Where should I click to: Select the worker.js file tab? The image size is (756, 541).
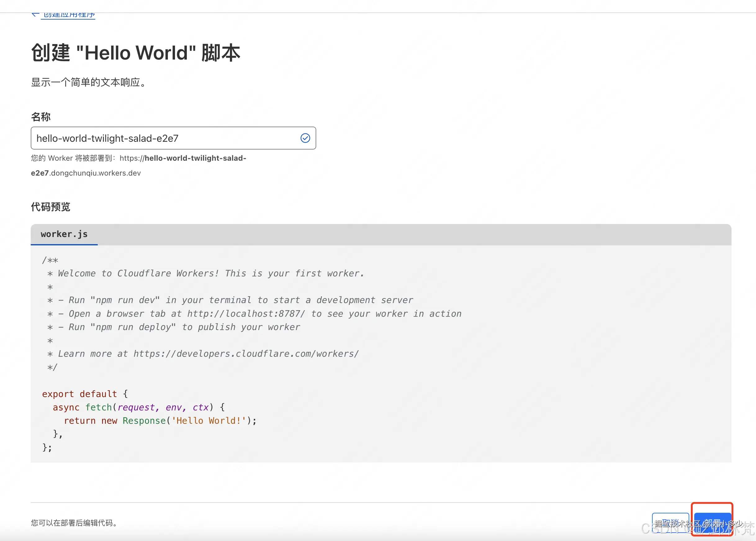click(x=64, y=234)
